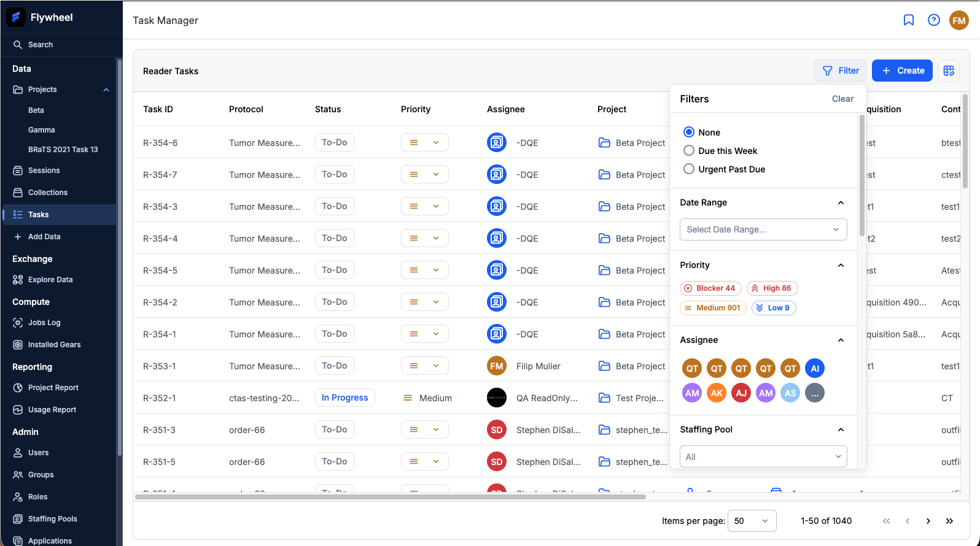Click the Jobs Log icon
This screenshot has height=546, width=980.
18,323
